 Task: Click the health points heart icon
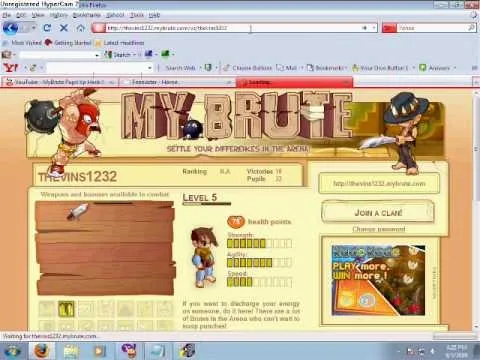[x=236, y=221]
